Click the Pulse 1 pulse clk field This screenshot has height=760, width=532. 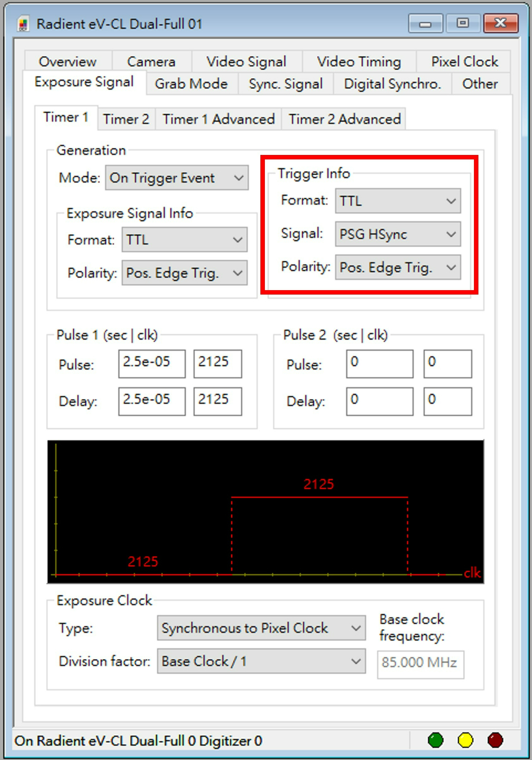coord(218,364)
